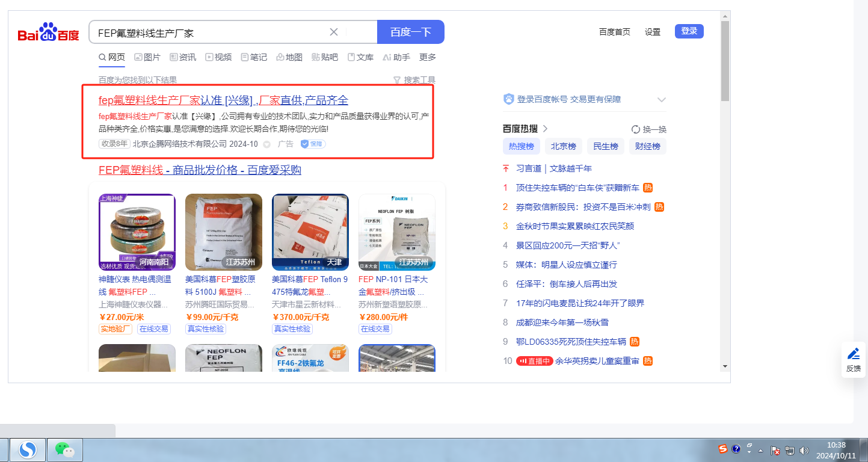Image resolution: width=868 pixels, height=462 pixels.
Task: Switch to the 笔记 tab
Action: 254,57
